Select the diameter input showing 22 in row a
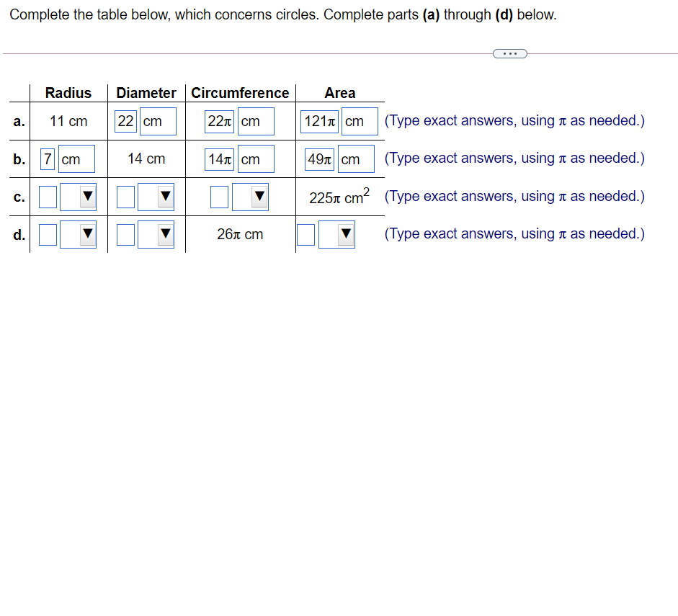Image resolution: width=678 pixels, height=616 pixels. tap(126, 121)
